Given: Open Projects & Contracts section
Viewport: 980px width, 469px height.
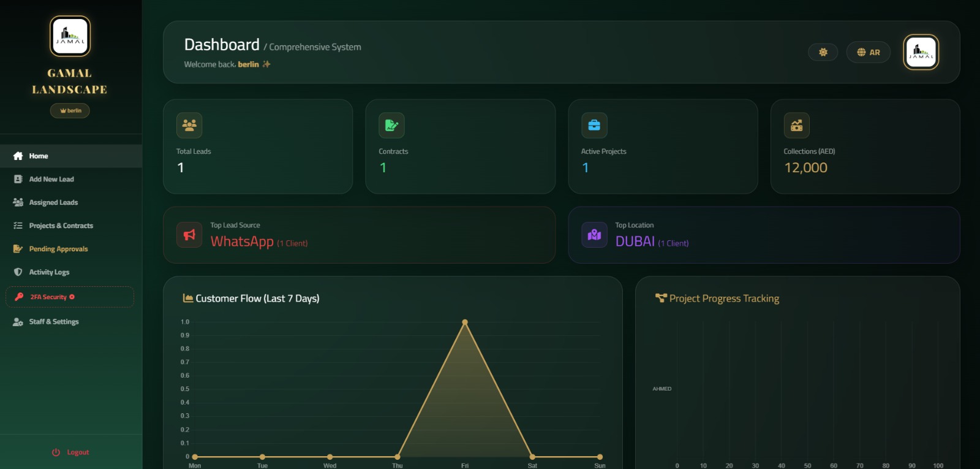Looking at the screenshot, I should (x=71, y=226).
